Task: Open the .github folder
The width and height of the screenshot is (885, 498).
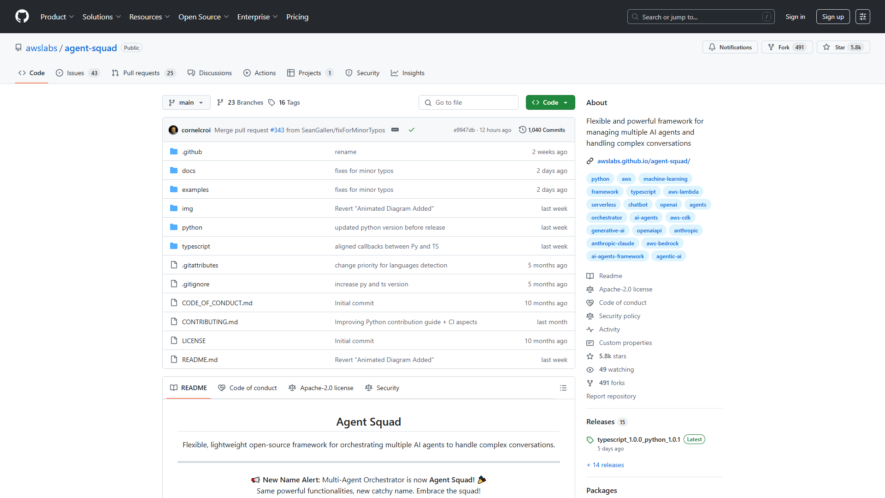Action: coord(191,152)
